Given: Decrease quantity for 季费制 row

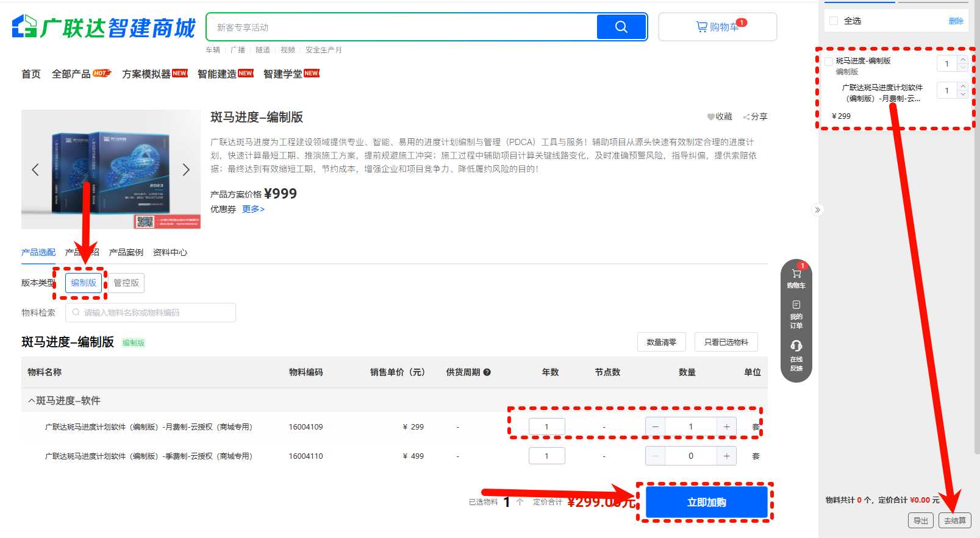Looking at the screenshot, I should click(655, 456).
